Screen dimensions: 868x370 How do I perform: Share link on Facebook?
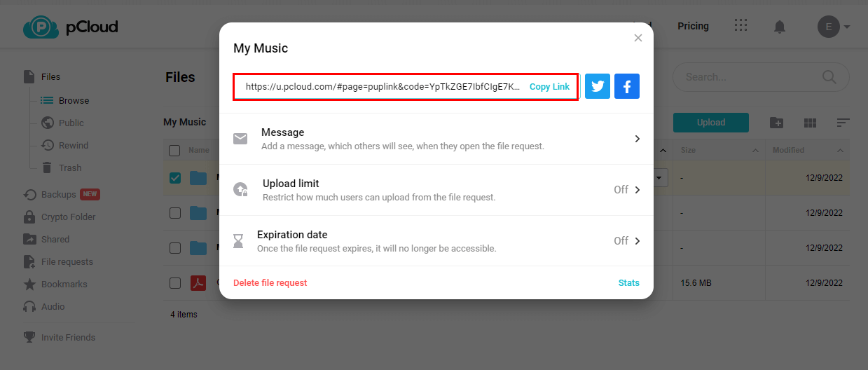(627, 87)
